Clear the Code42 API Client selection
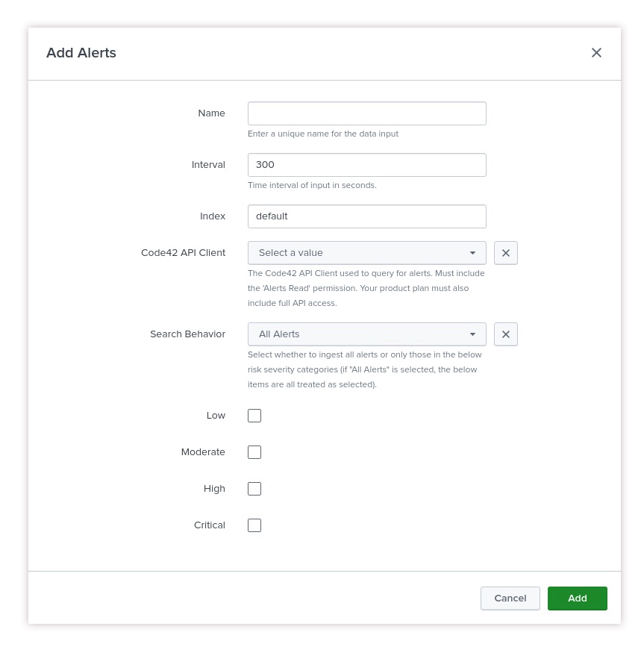 (506, 252)
